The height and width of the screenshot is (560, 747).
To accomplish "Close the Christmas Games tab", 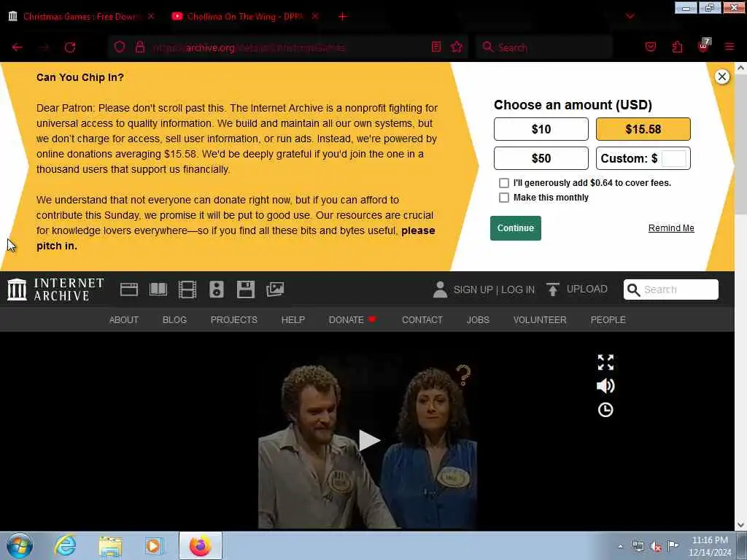I will pyautogui.click(x=151, y=16).
